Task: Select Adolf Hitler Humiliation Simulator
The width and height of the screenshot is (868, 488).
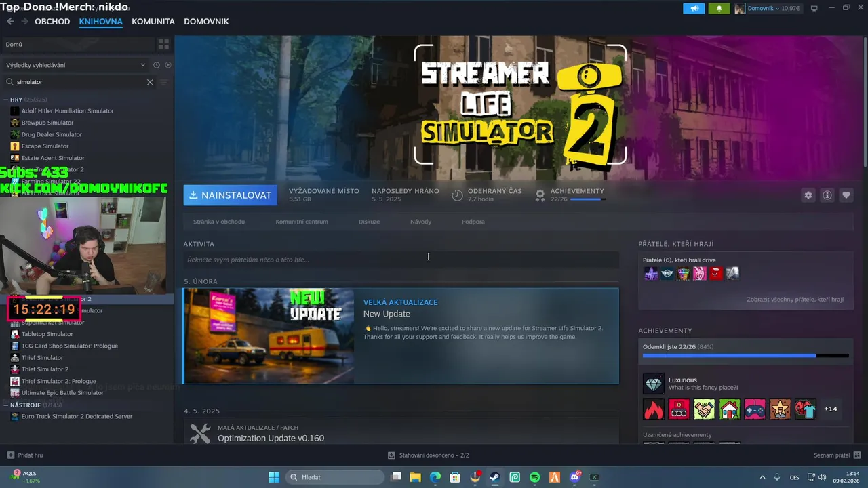Action: pyautogui.click(x=67, y=110)
